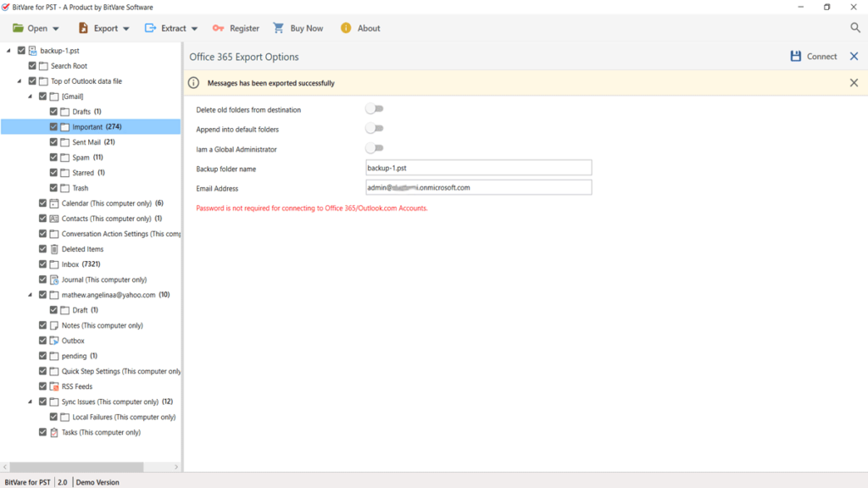The width and height of the screenshot is (868, 488).
Task: Turn on I am a Global Administrator
Action: [374, 148]
